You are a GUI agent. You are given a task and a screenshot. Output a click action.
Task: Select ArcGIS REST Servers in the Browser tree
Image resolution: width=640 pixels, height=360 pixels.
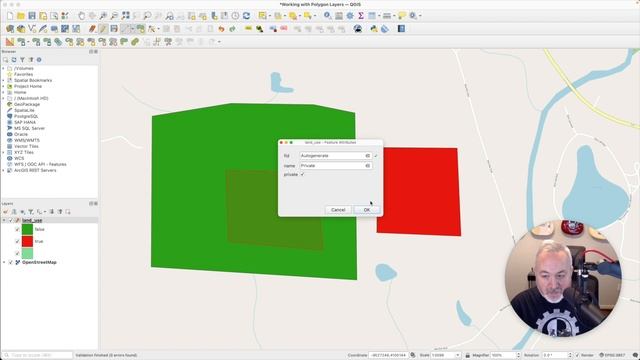coord(35,170)
